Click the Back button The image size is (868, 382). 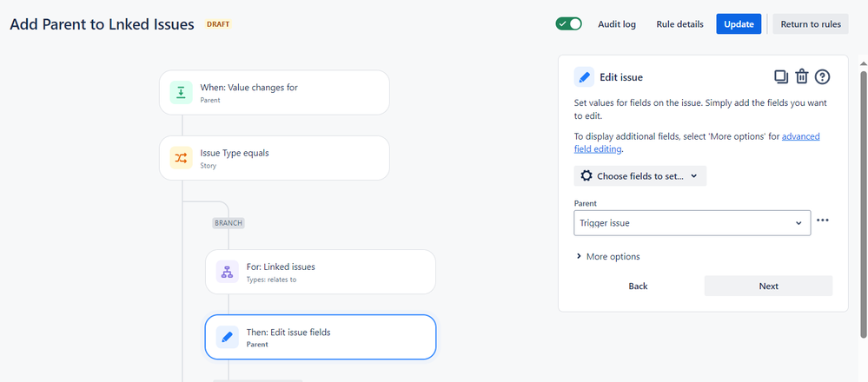point(638,286)
